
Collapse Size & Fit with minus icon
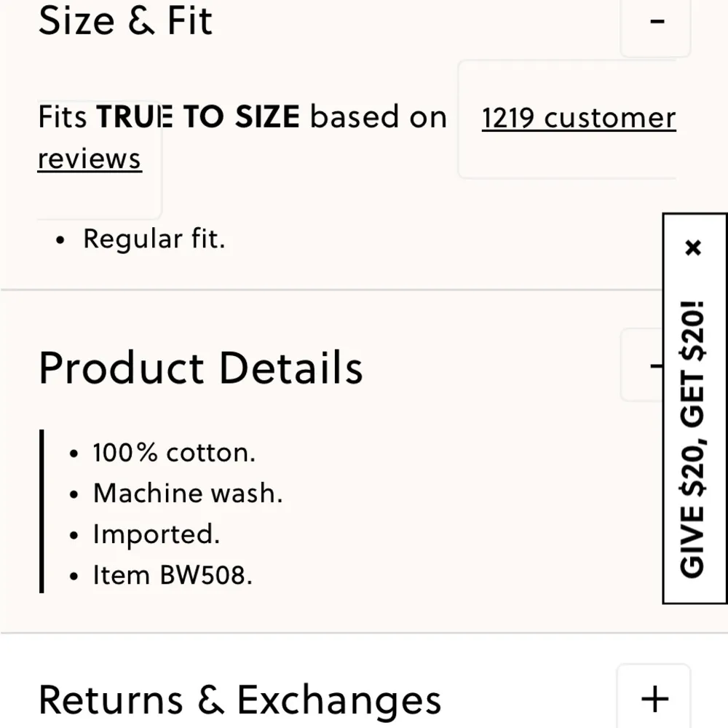[x=656, y=22]
